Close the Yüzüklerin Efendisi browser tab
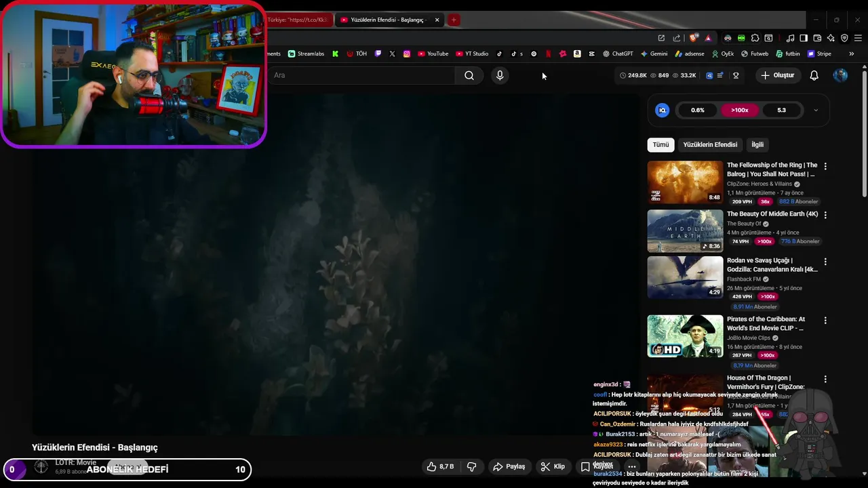 coord(437,20)
